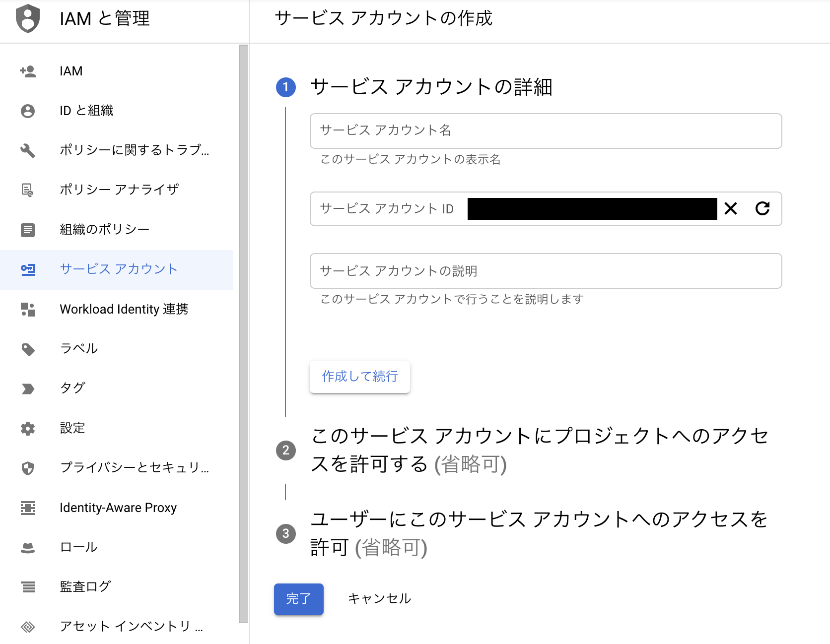Click the ロール hat icon
Screen dimensions: 830x644
(28, 547)
